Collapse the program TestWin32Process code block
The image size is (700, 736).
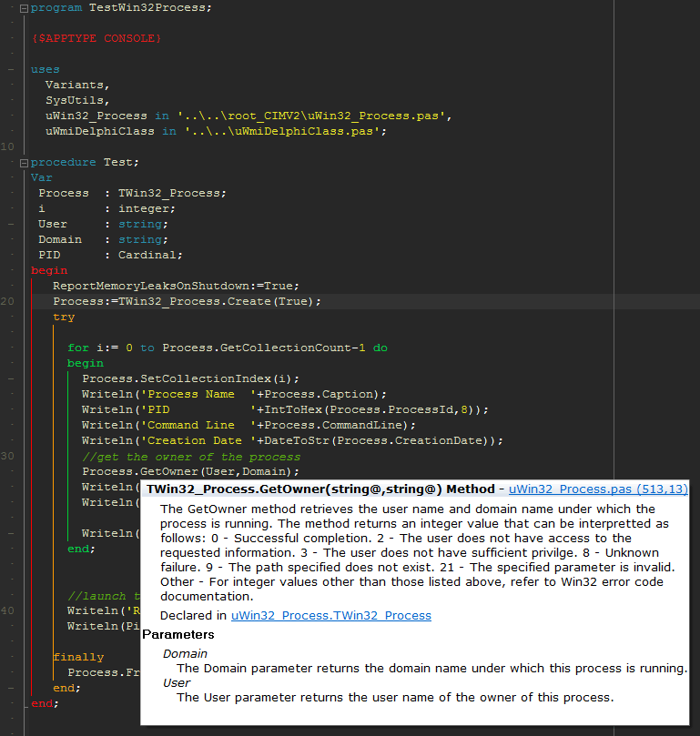click(x=24, y=8)
